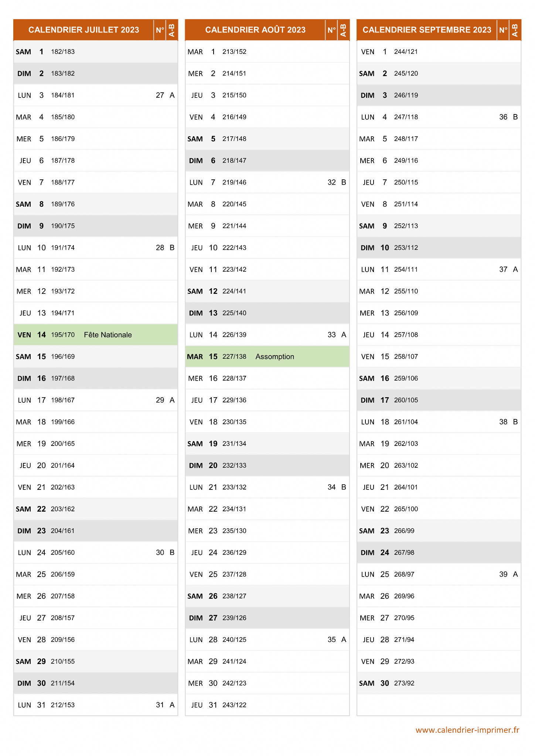Click the N° column header in the August calendar

[x=332, y=30]
